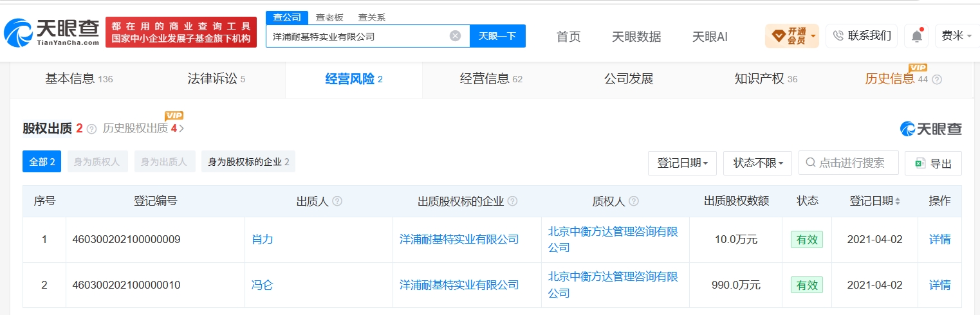Open 北京中衡方达管理咨询有限公司 link in row 2
The height and width of the screenshot is (315, 980).
[613, 285]
